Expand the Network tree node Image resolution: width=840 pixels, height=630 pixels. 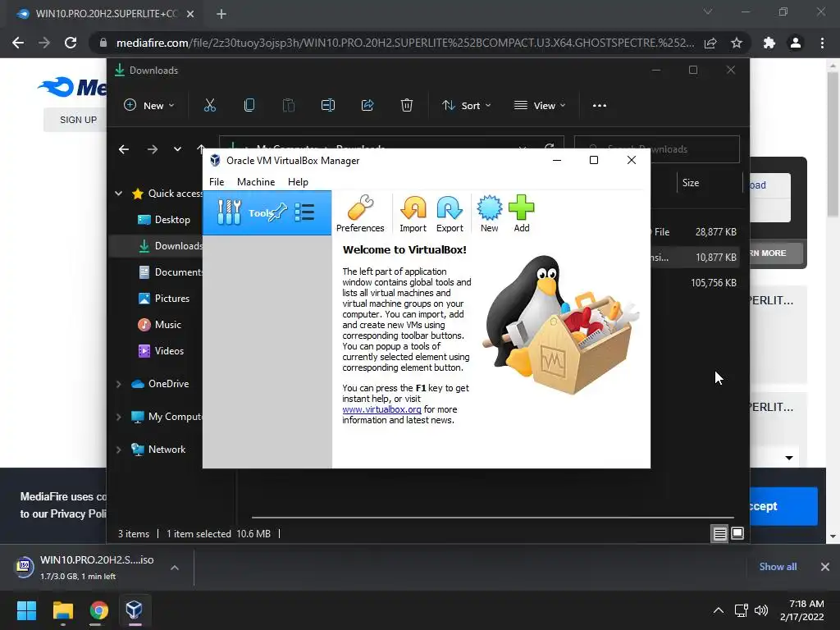(x=118, y=450)
